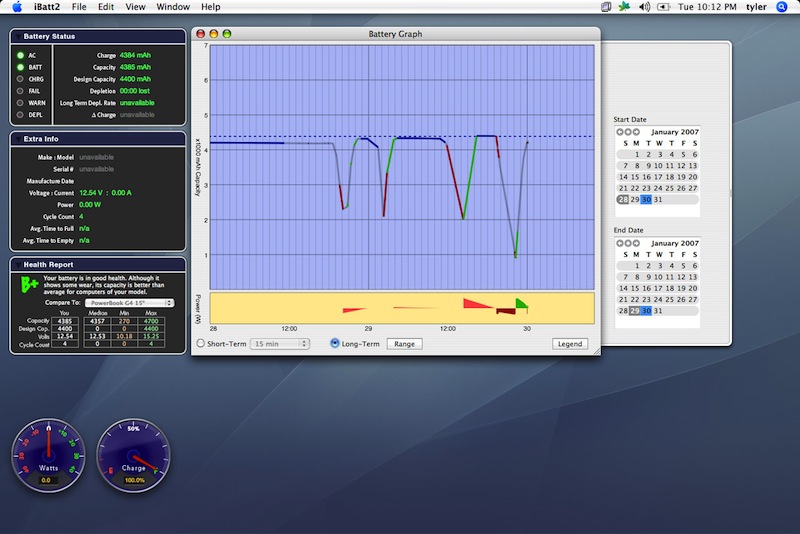The image size is (800, 534).
Task: Click the Watts gauge widget
Action: coord(49,455)
